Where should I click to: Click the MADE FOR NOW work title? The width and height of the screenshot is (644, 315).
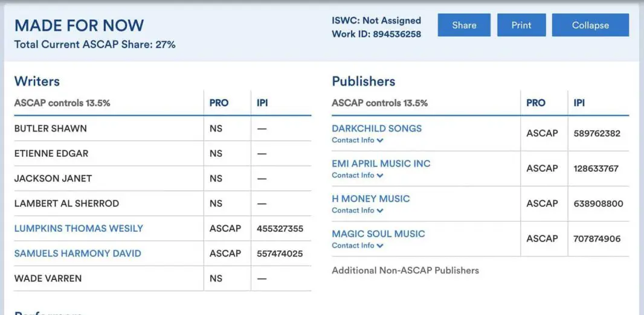tap(79, 25)
